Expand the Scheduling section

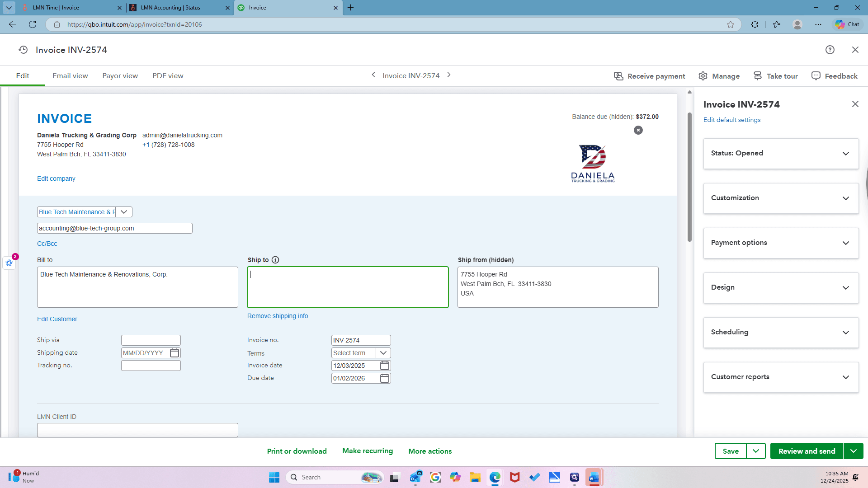point(781,333)
